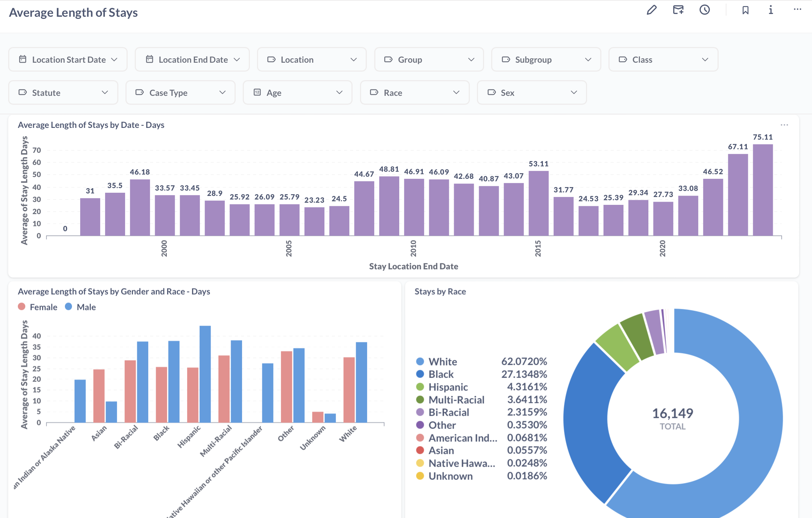Open the 'Stays by Race' card title
This screenshot has width=812, height=518.
[x=440, y=291]
